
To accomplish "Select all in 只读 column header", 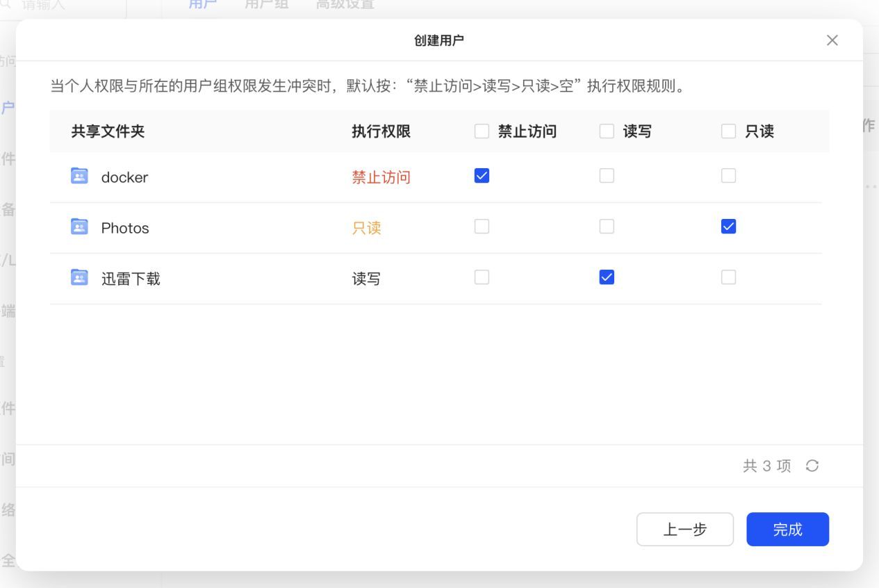I will (x=728, y=131).
